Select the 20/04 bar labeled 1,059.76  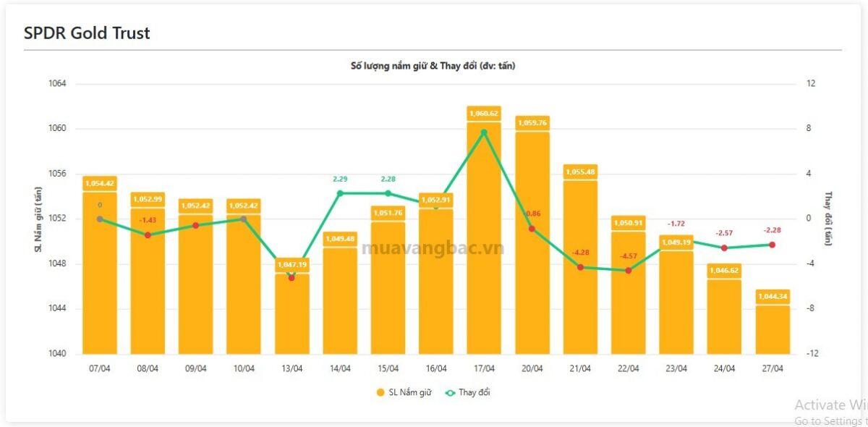coord(532,235)
